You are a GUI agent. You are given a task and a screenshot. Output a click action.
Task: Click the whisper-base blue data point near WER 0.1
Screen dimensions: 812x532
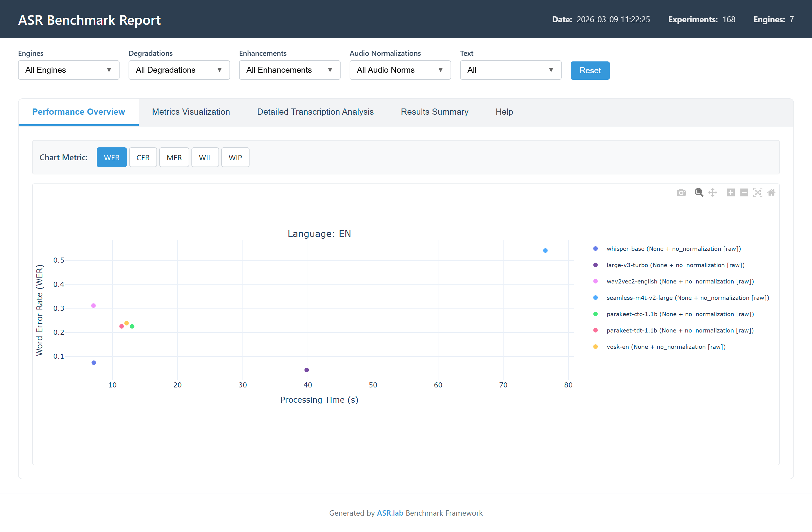click(x=94, y=363)
